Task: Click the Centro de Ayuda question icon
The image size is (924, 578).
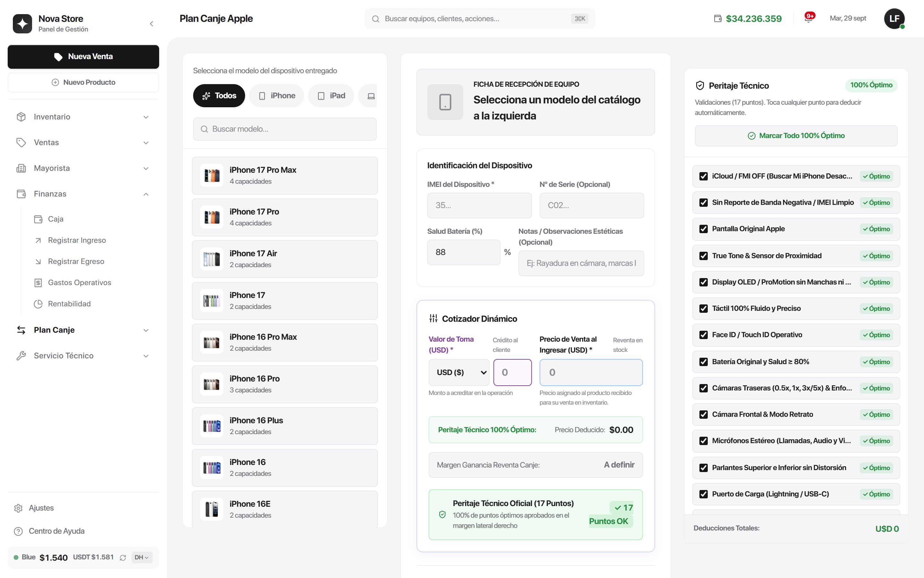Action: click(18, 531)
